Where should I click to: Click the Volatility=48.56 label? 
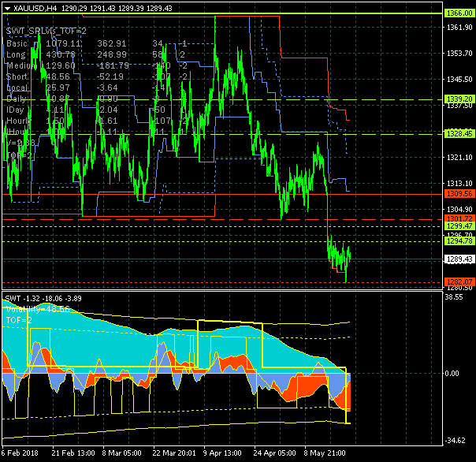point(38,309)
